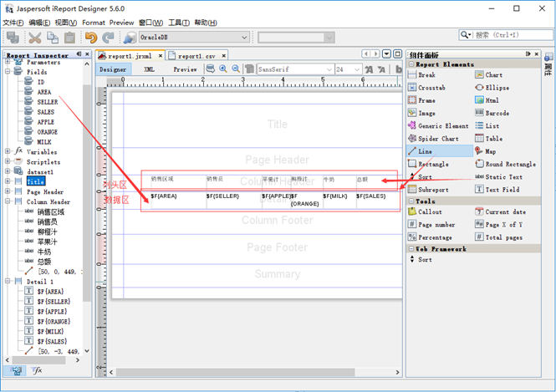
Task: Click the Undo toolbar icon
Action: [x=90, y=38]
